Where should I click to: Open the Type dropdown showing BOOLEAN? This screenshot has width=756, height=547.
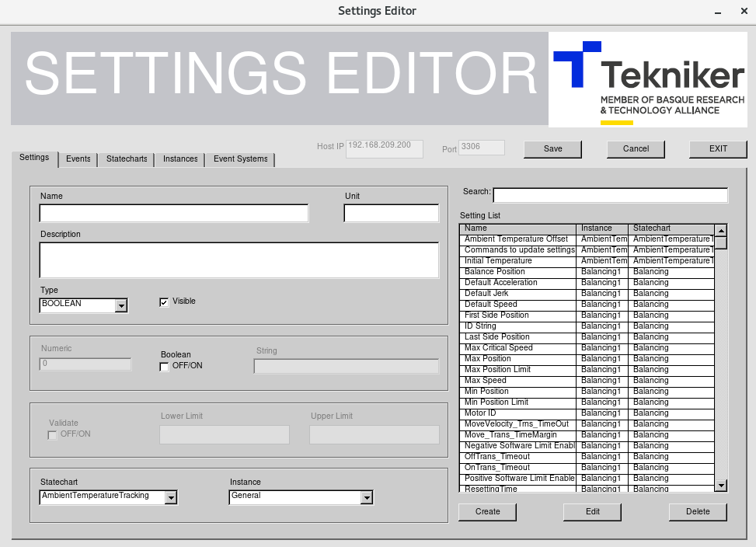[x=121, y=305]
